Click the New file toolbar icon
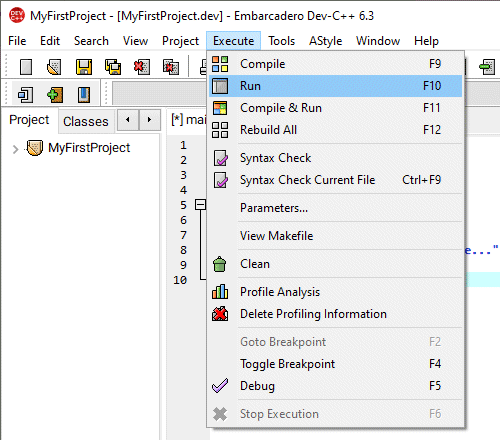This screenshot has height=440, width=500. click(26, 67)
